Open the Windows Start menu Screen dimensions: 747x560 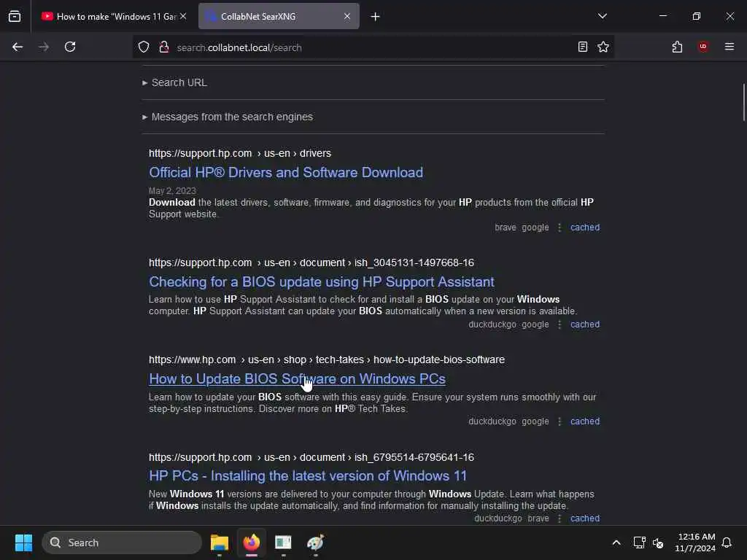[23, 542]
